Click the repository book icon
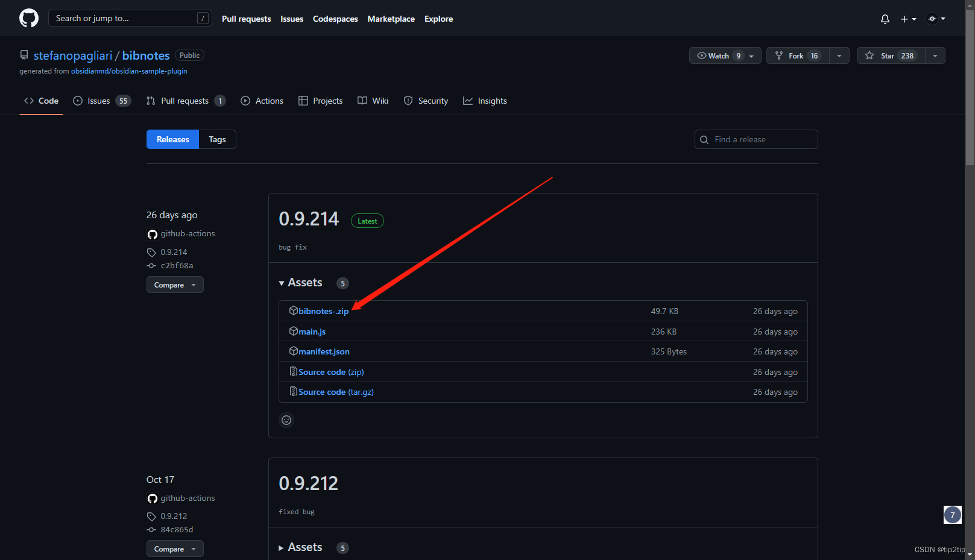This screenshot has width=975, height=560. tap(24, 55)
